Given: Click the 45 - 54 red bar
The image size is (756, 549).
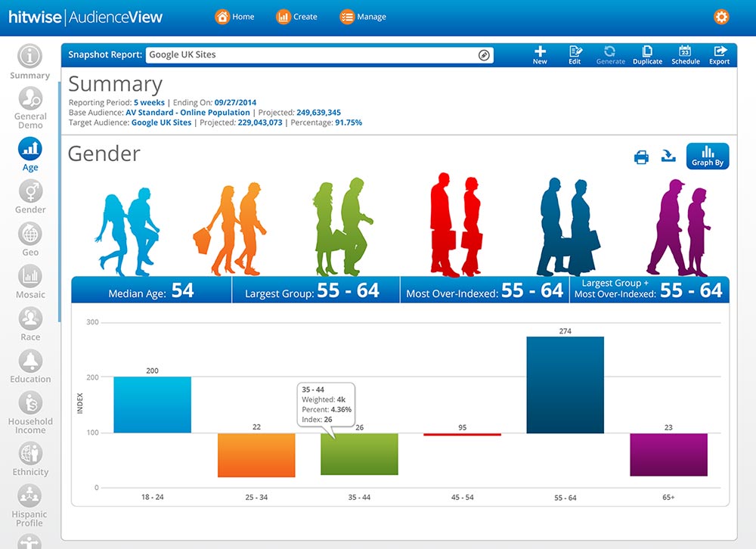Looking at the screenshot, I should (463, 434).
